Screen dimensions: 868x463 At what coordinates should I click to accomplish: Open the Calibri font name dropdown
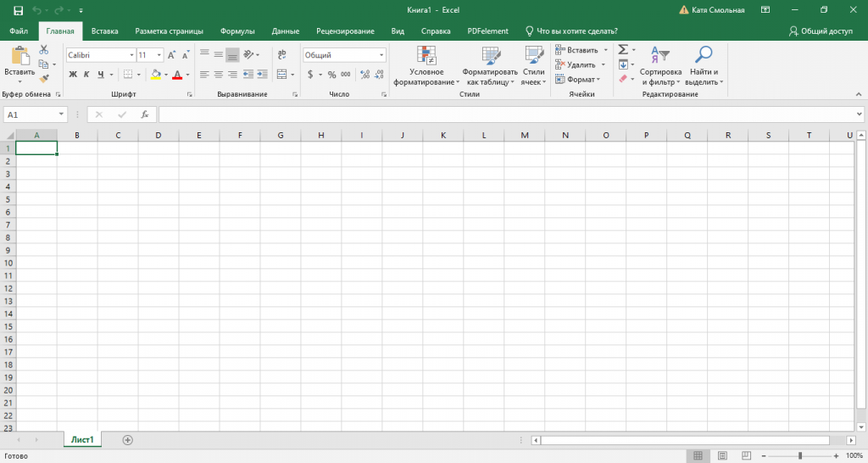click(x=131, y=55)
